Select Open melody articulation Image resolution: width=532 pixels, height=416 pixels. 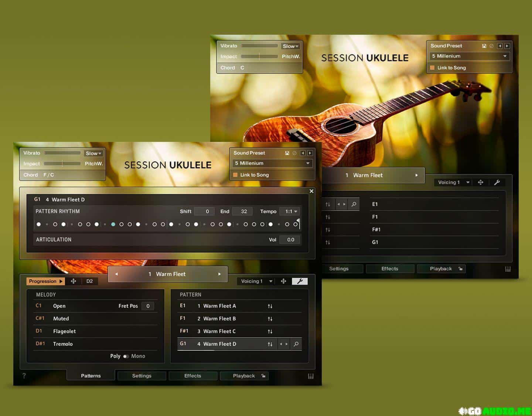59,306
